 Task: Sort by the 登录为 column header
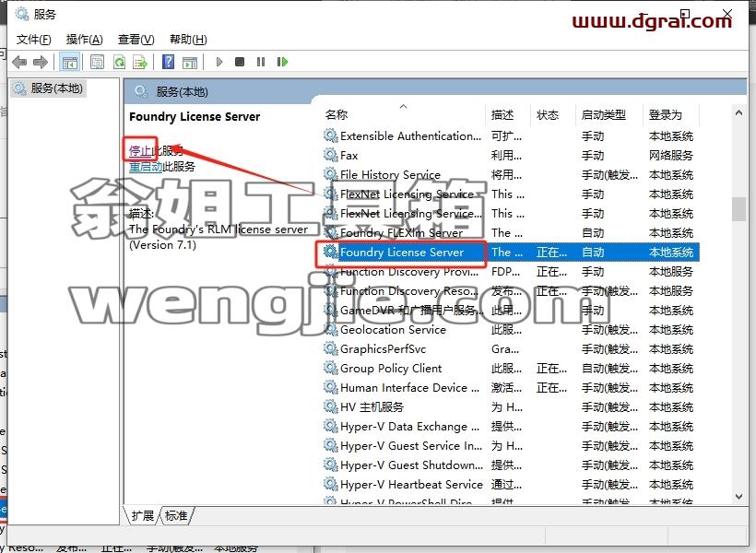670,114
